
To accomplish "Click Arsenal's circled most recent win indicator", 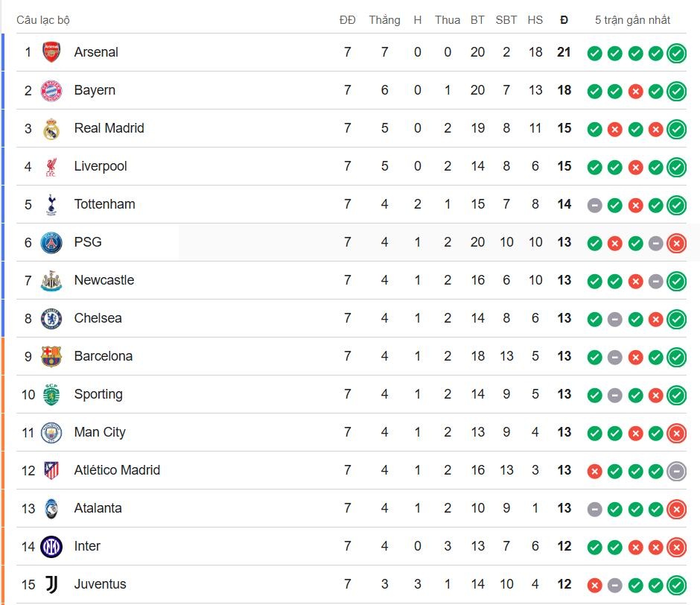I will click(676, 53).
